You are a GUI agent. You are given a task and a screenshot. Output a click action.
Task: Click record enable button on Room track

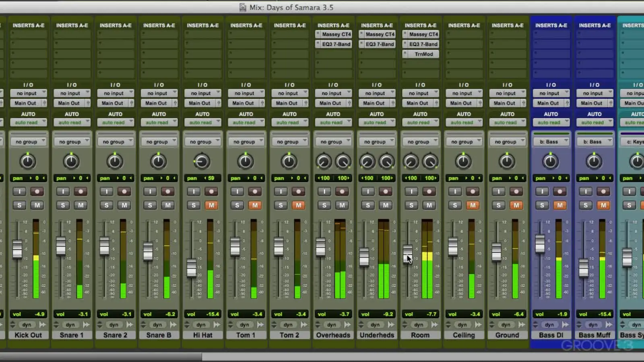429,191
